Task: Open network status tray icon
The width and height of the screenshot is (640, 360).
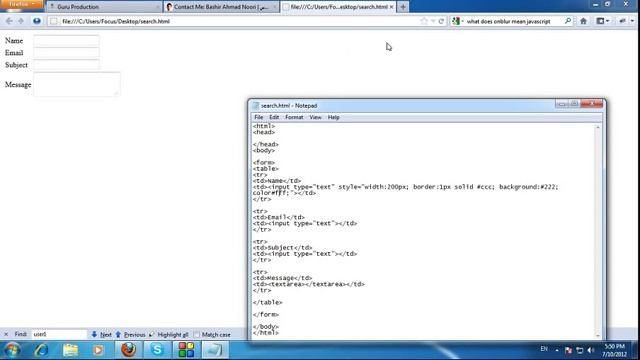Action: (x=580, y=350)
